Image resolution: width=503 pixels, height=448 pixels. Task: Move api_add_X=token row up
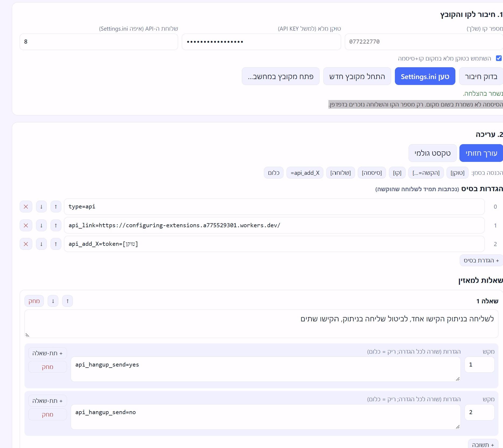click(56, 244)
